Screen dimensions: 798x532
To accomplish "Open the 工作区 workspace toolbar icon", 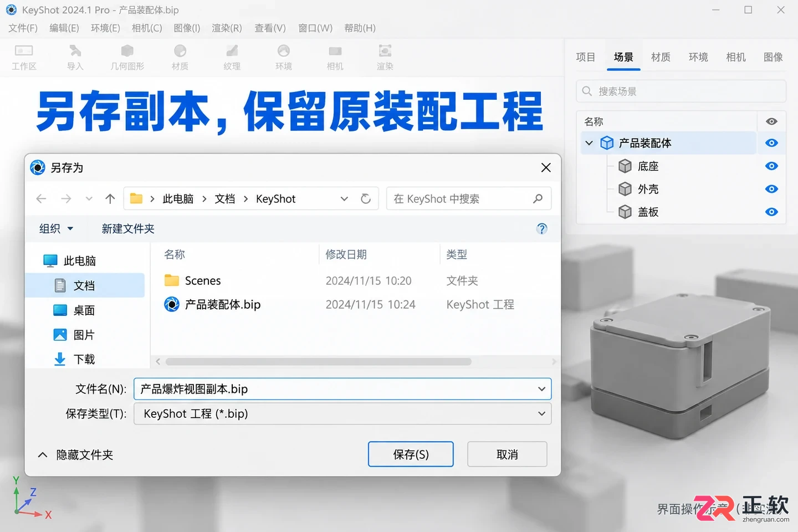I will (24, 58).
